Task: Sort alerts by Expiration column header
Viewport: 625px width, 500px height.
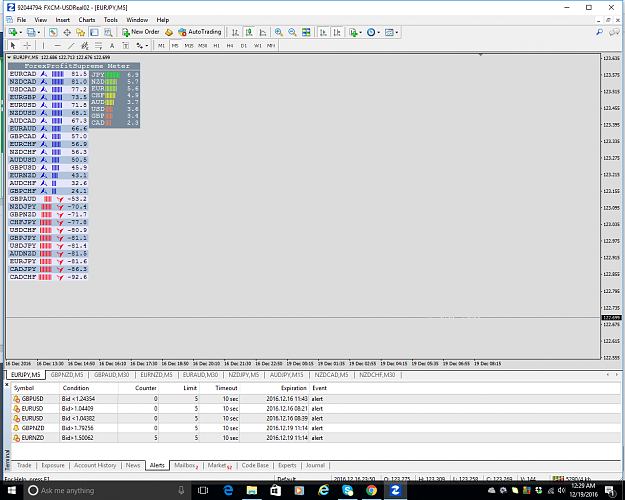Action: [x=294, y=388]
